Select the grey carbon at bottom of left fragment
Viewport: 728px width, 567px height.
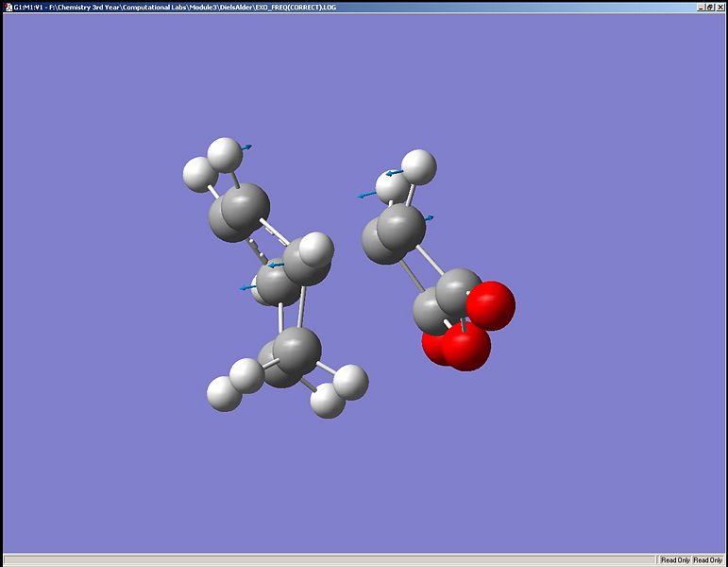point(297,351)
